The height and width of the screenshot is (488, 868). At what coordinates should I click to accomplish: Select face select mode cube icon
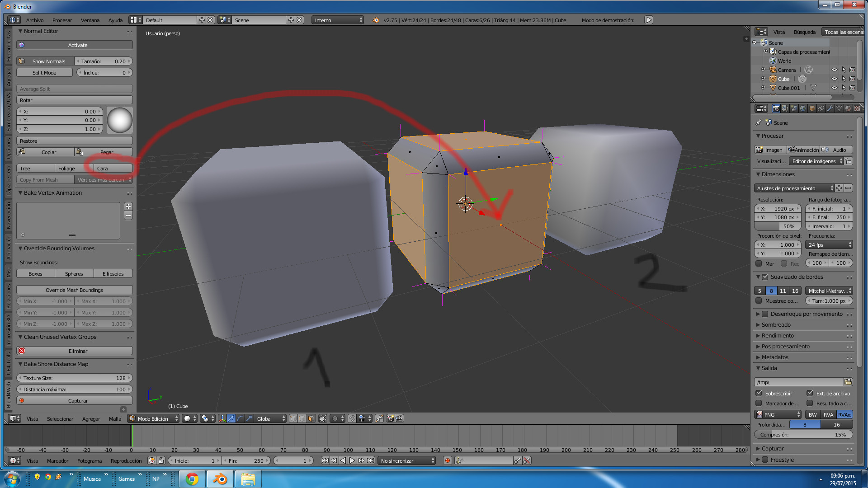[x=311, y=419]
